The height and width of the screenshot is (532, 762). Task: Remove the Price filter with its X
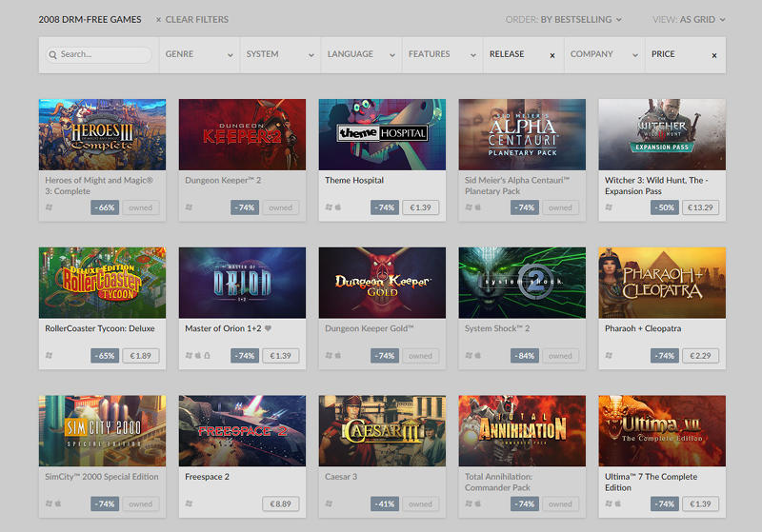[x=714, y=55]
